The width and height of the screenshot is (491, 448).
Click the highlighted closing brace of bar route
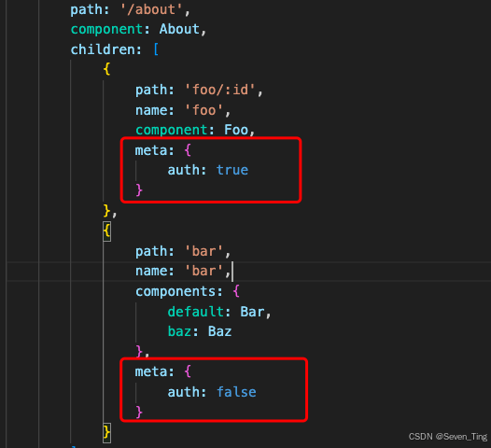pos(106,433)
